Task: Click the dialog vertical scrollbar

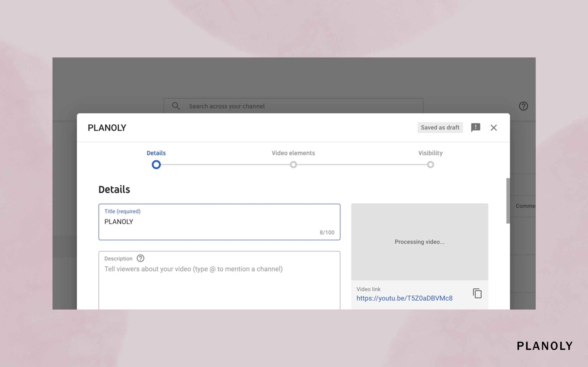Action: (x=508, y=200)
